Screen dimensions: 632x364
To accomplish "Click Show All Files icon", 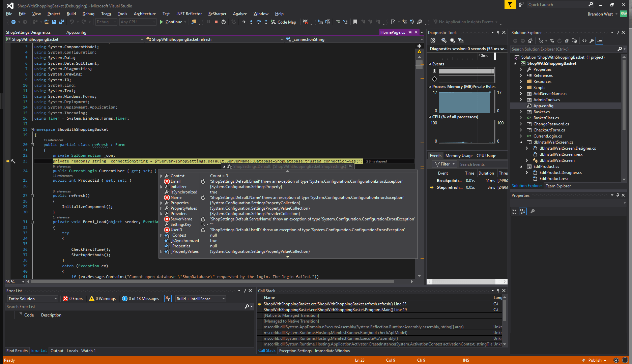I will tap(574, 41).
